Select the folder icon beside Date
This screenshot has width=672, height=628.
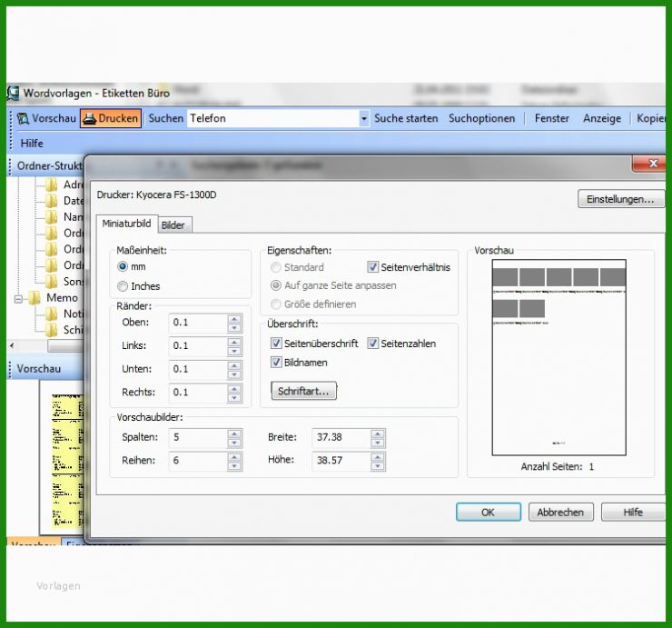tap(52, 201)
